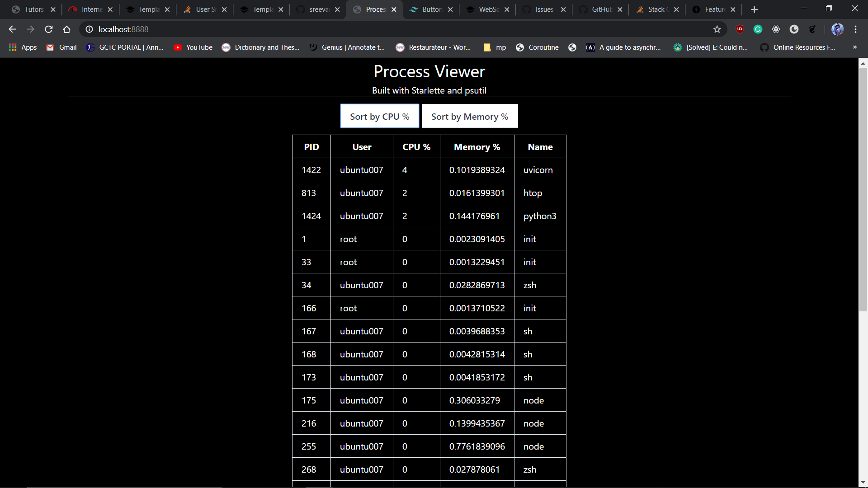The height and width of the screenshot is (488, 868).
Task: Click the vertical scrollbar down arrow
Action: (863, 483)
